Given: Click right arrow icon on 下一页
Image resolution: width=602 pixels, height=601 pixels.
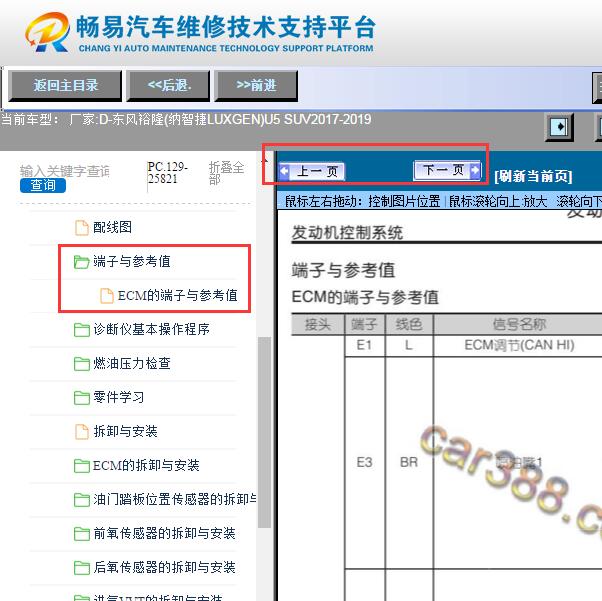Looking at the screenshot, I should [475, 170].
